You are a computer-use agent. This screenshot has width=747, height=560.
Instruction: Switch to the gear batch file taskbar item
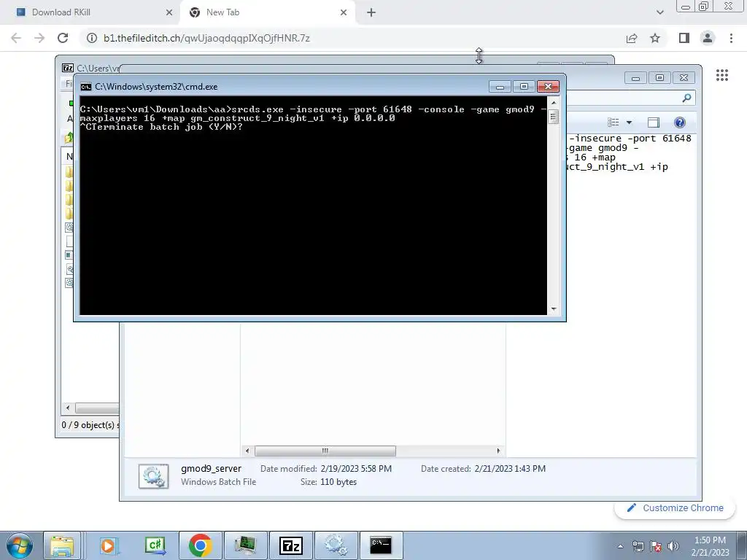(x=336, y=545)
